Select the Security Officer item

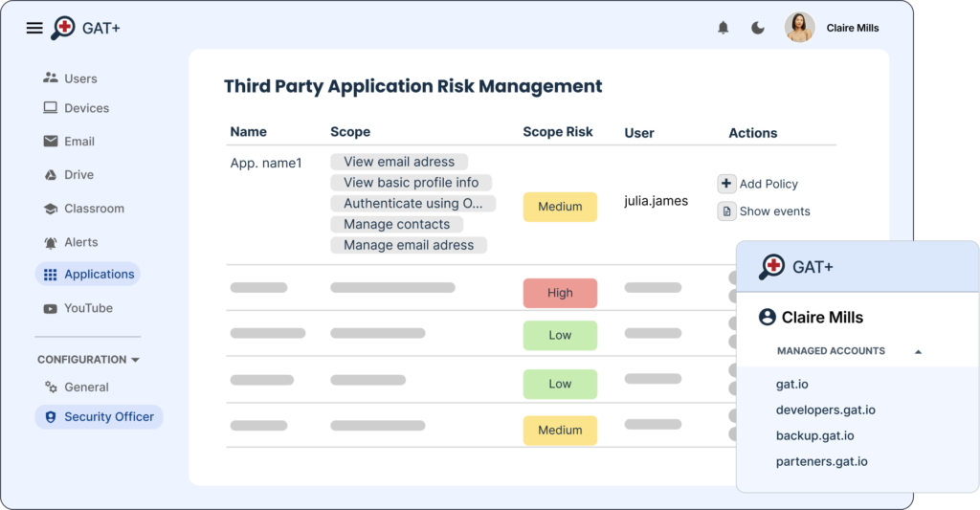(x=99, y=417)
